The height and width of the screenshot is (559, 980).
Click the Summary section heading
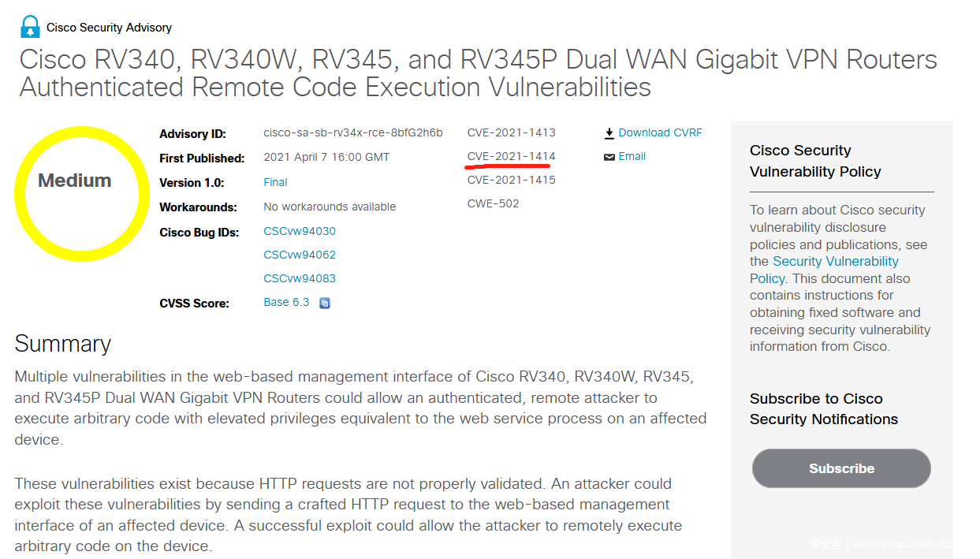pyautogui.click(x=63, y=344)
